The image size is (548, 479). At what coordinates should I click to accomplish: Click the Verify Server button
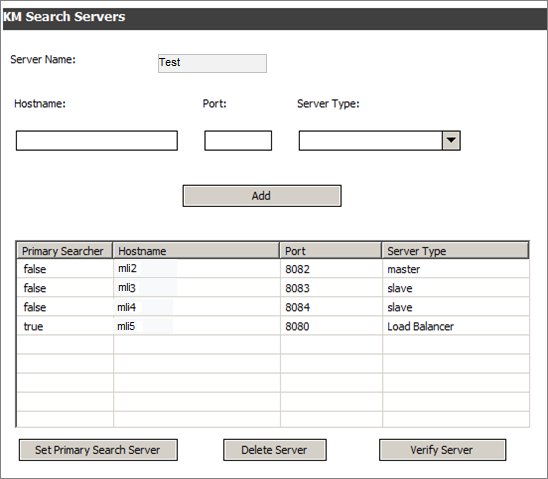pyautogui.click(x=442, y=450)
